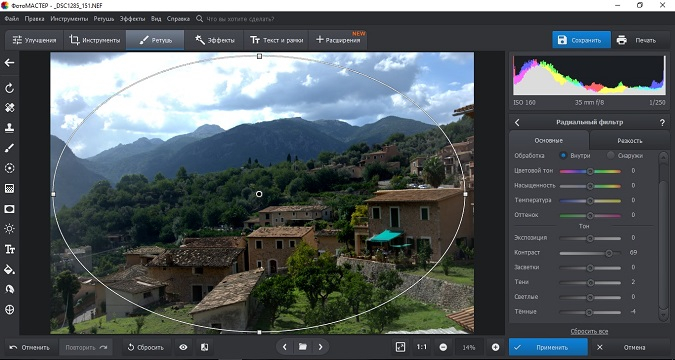Click the 14% zoom value field
675x360 pixels.
469,347
